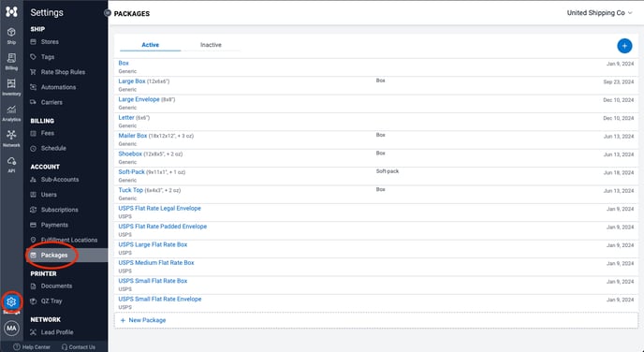Open Stores settings
The image size is (644, 352).
(50, 42)
